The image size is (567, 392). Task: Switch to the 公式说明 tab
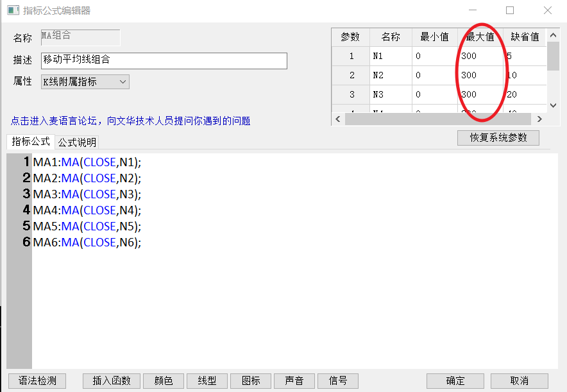point(78,142)
